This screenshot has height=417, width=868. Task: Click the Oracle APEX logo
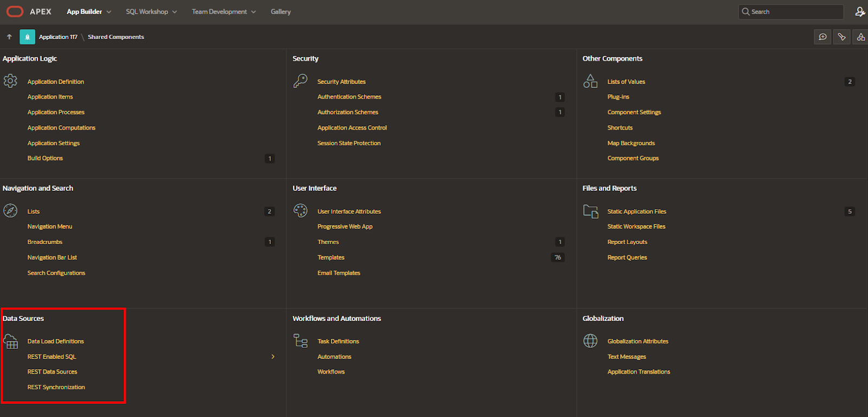[x=29, y=11]
